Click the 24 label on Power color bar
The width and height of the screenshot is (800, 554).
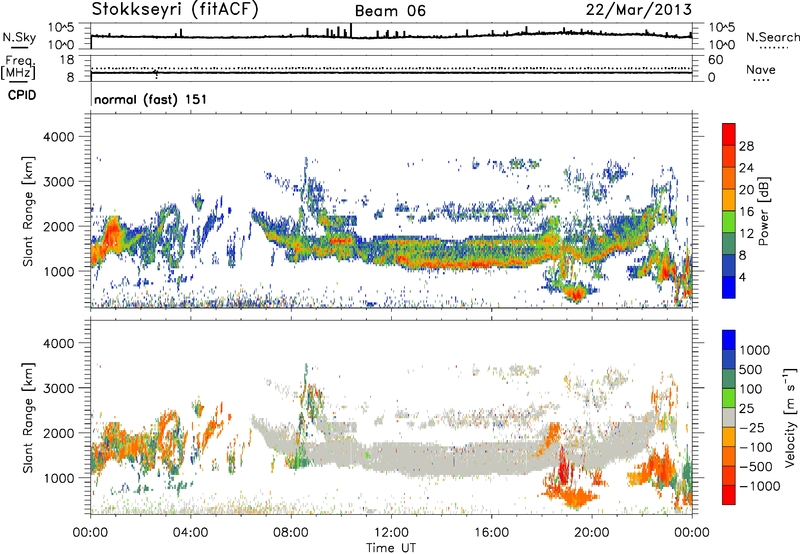point(746,168)
